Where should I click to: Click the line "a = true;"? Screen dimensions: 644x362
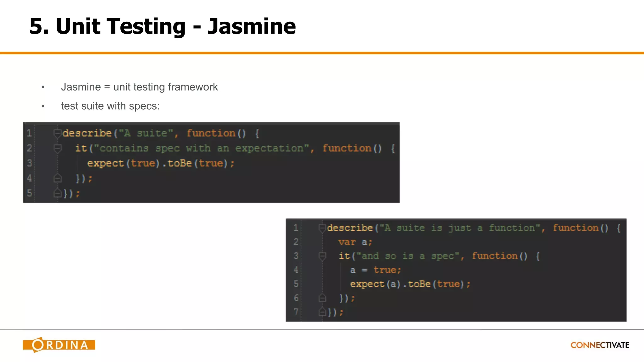click(375, 270)
